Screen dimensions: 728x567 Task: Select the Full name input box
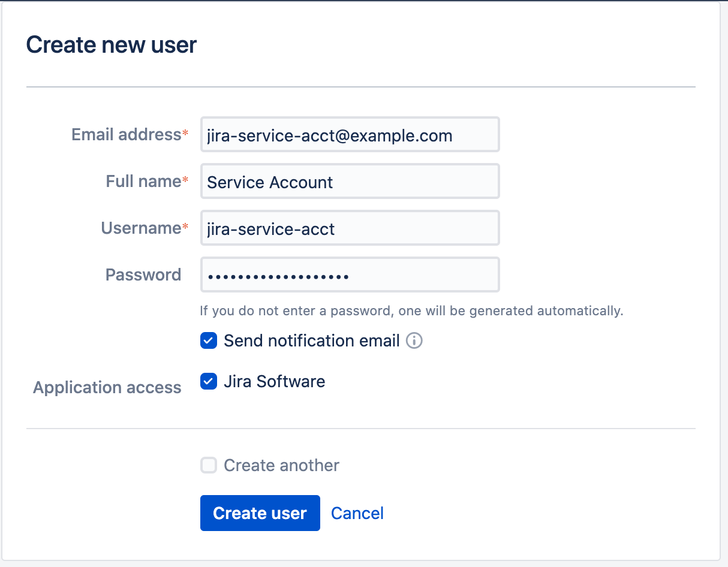[x=350, y=181]
